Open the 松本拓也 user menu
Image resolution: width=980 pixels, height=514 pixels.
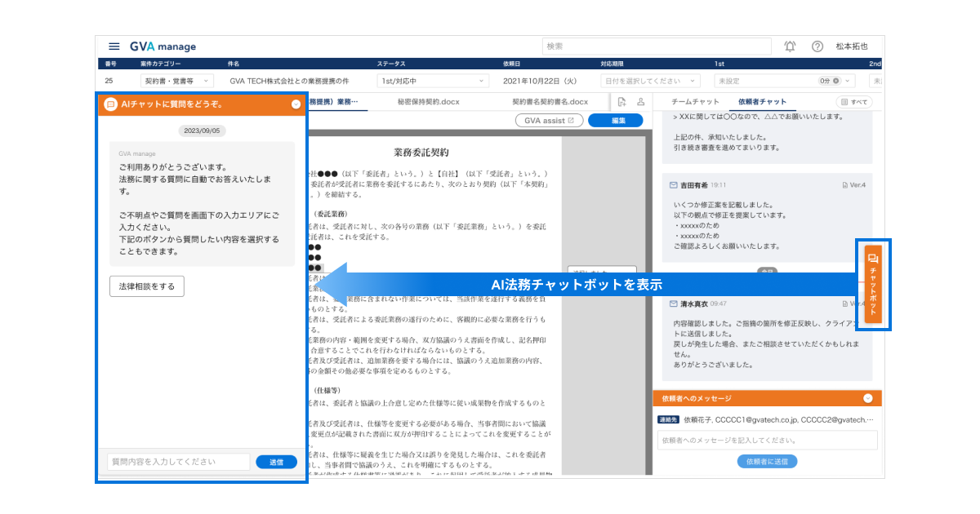(851, 47)
